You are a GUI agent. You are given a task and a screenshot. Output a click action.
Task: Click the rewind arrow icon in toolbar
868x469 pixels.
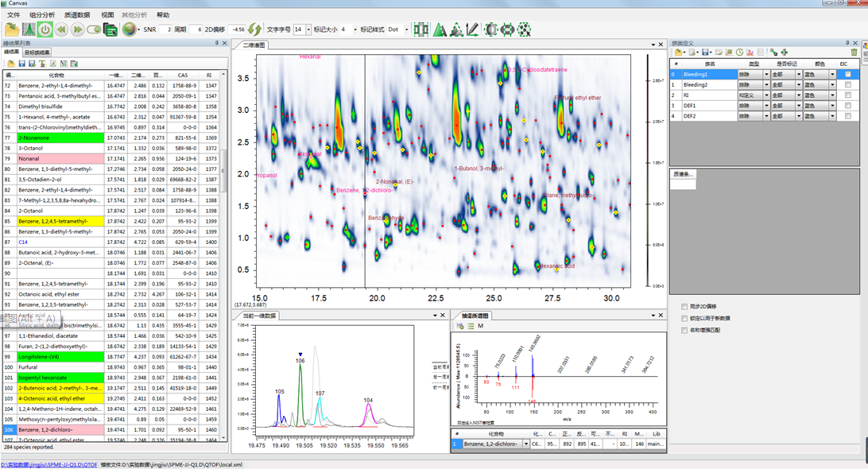(x=61, y=29)
